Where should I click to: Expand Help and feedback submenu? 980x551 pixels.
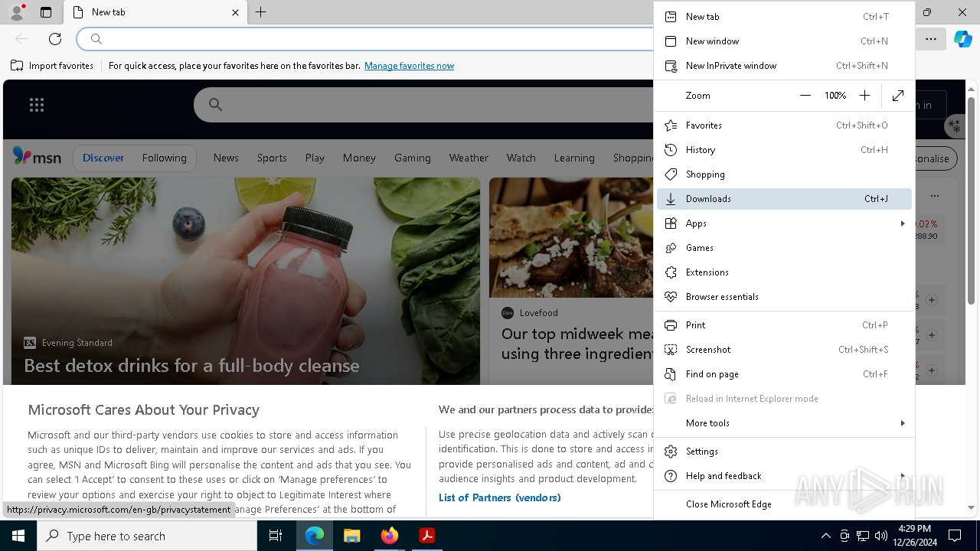pyautogui.click(x=784, y=475)
